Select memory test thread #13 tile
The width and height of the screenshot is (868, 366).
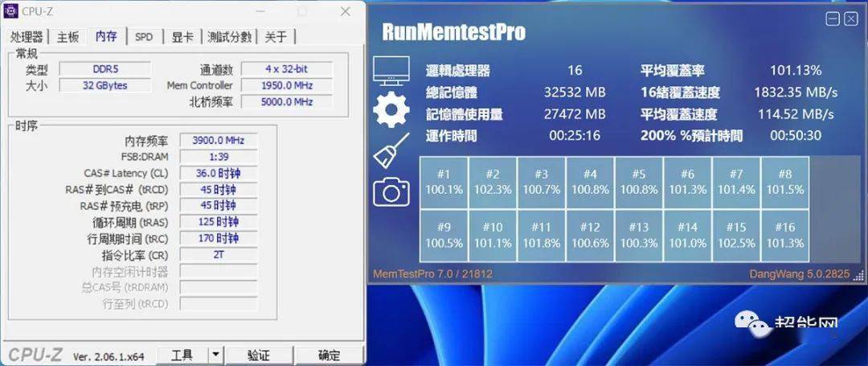pos(639,236)
